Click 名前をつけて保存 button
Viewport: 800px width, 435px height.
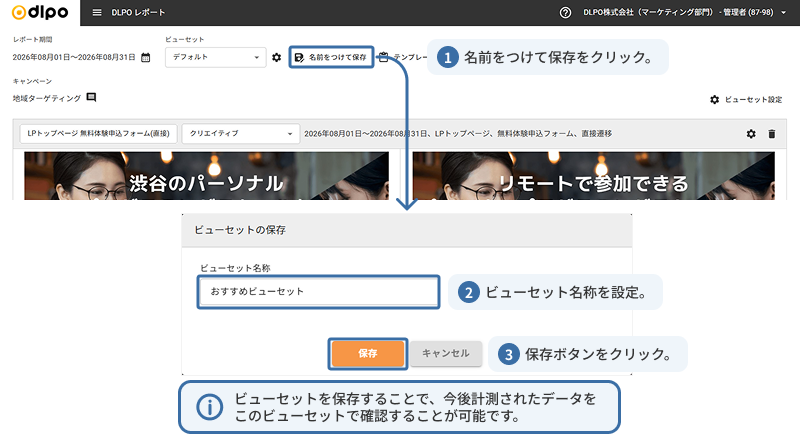332,57
